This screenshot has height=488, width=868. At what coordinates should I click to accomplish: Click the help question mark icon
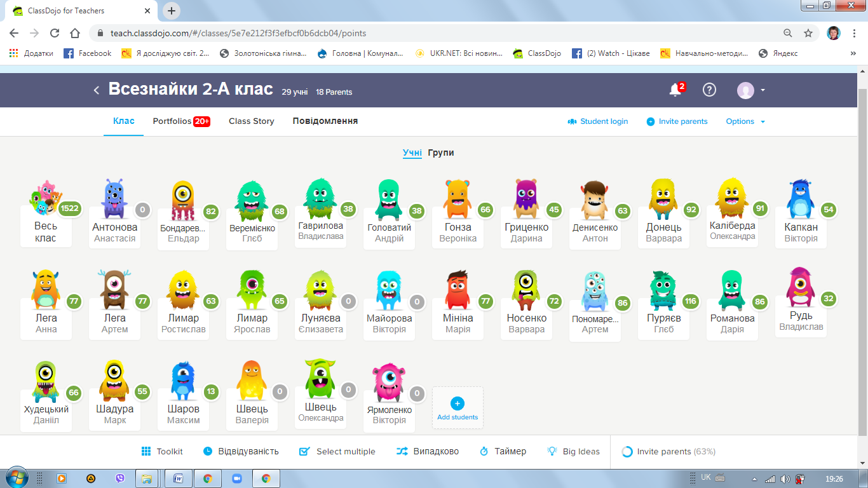(x=709, y=90)
